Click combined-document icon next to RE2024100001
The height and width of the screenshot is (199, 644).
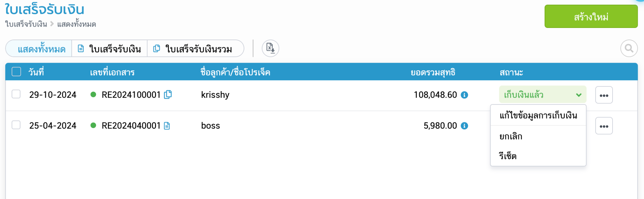pos(168,94)
